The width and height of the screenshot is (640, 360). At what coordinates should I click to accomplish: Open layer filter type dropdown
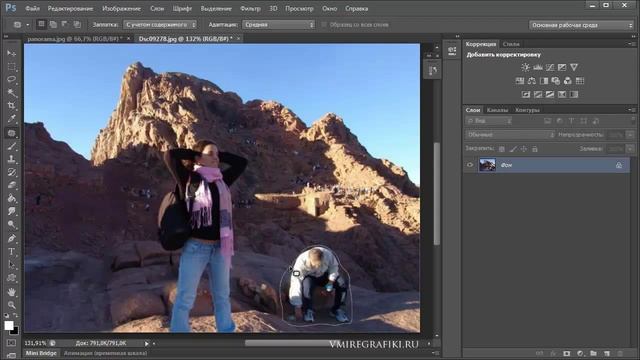(489, 121)
